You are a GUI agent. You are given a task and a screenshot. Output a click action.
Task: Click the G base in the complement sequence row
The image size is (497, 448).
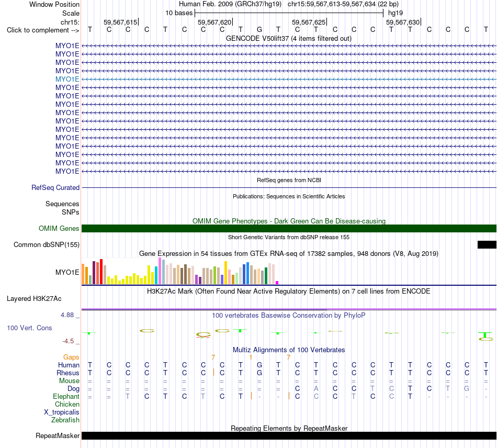click(x=259, y=30)
